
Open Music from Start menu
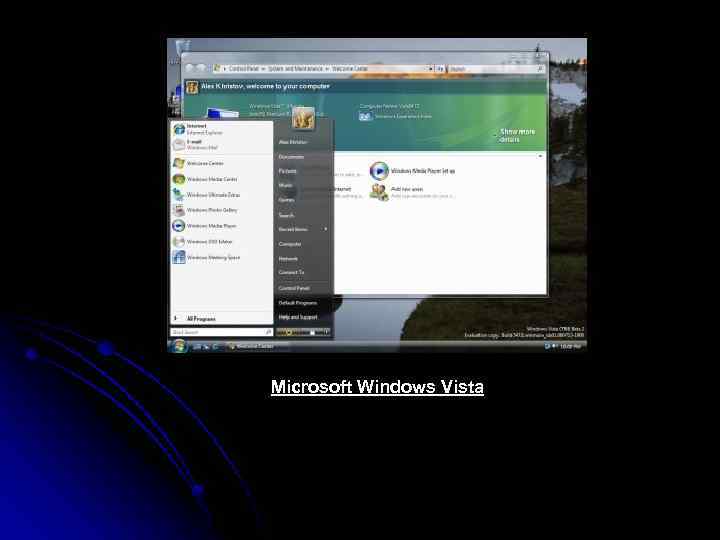[303, 186]
